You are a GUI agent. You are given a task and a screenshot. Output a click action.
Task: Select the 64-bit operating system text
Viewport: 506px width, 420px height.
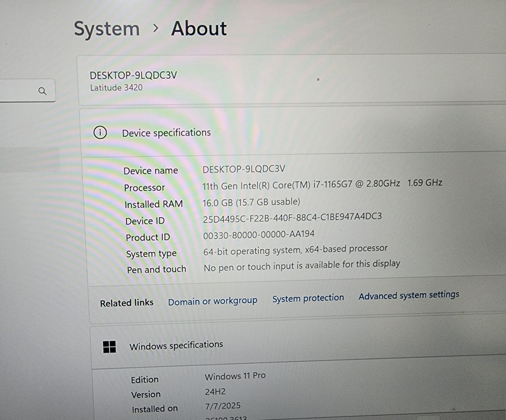click(295, 250)
